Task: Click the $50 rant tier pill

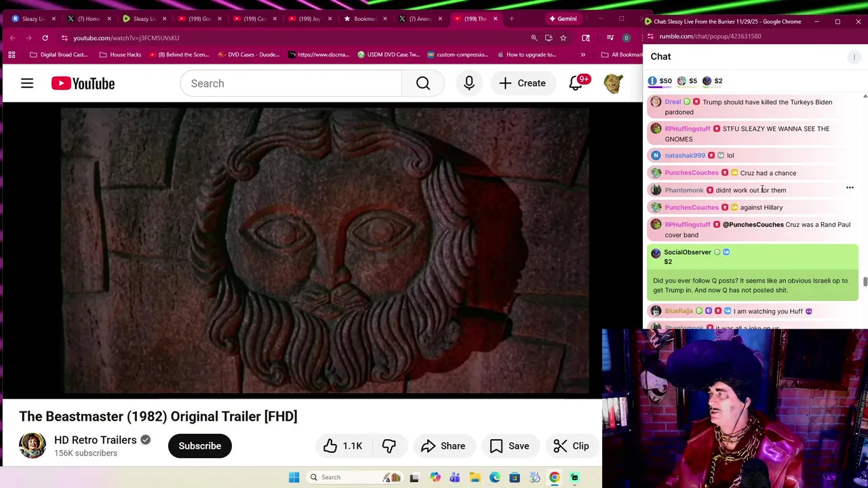Action: pos(660,81)
